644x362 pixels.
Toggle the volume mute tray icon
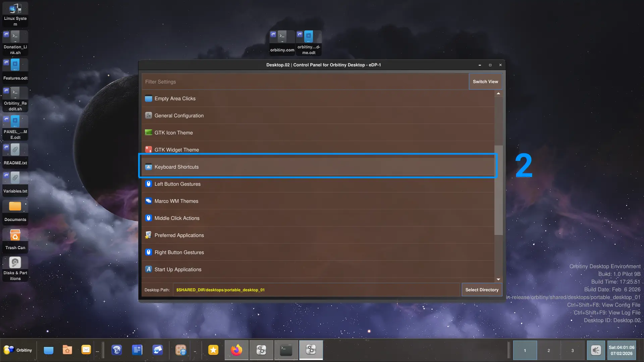tap(596, 350)
